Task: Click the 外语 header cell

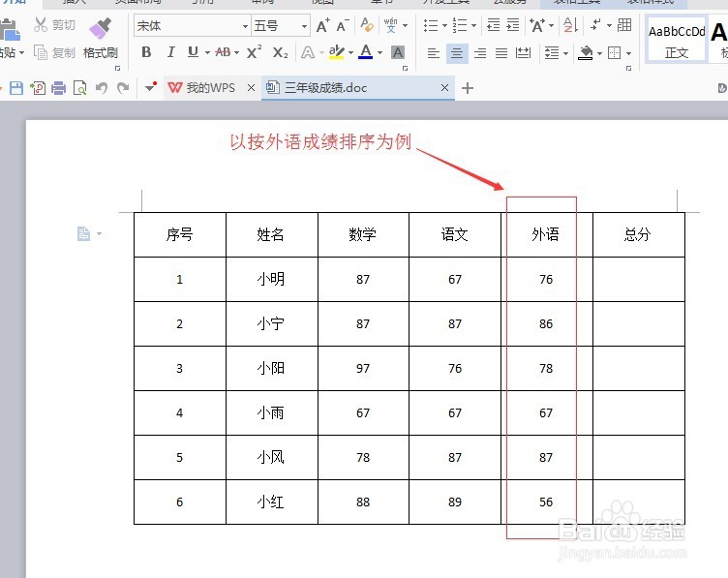Action: coord(546,234)
